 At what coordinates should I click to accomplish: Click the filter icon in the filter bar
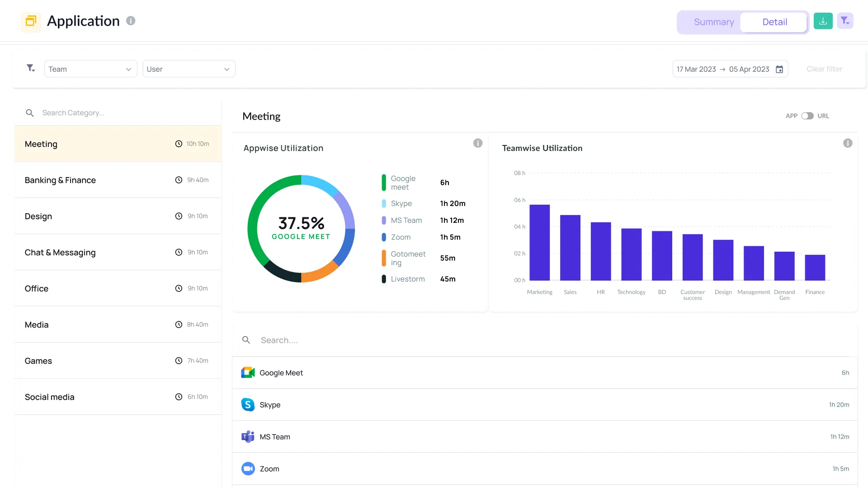[30, 68]
